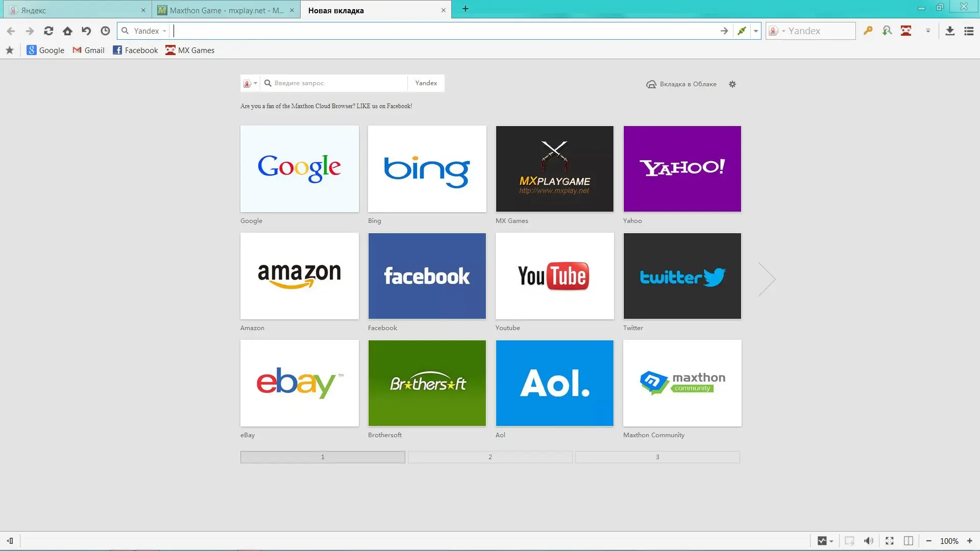The width and height of the screenshot is (980, 551).
Task: Open the downloads manager arrow icon
Action: click(950, 31)
